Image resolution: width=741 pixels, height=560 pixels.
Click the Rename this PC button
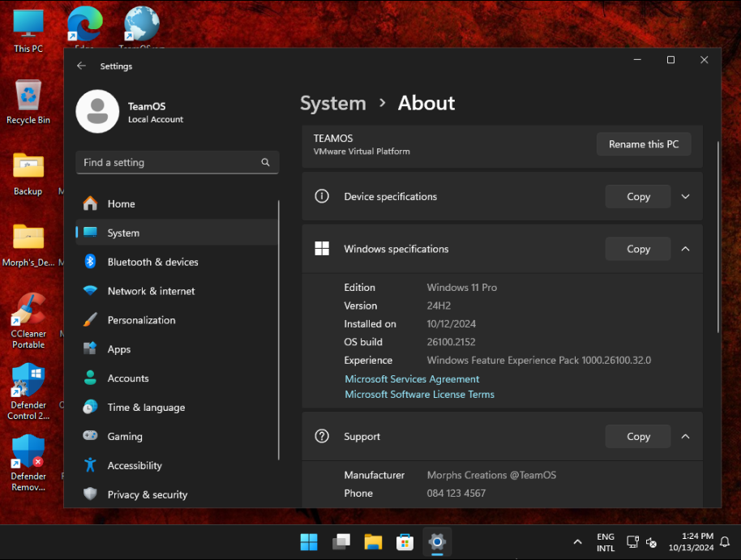pos(644,144)
